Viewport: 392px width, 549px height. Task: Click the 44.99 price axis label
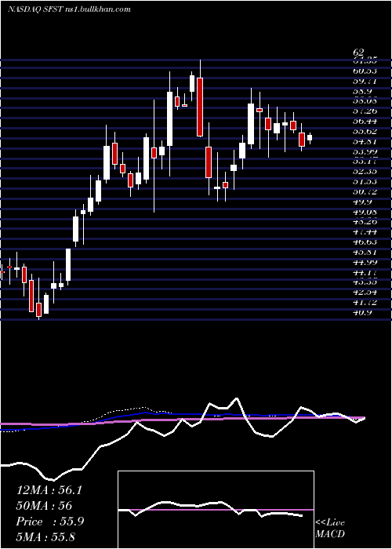[x=365, y=262]
